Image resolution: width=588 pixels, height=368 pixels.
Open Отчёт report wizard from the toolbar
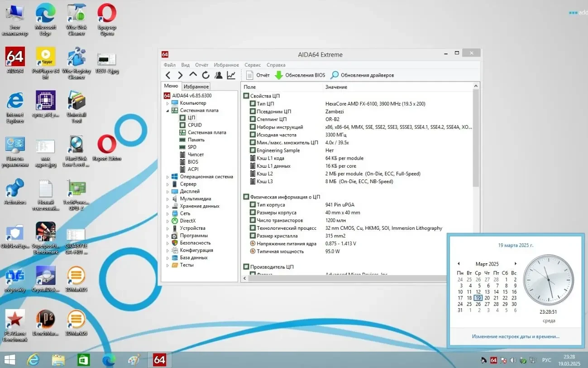click(x=258, y=75)
